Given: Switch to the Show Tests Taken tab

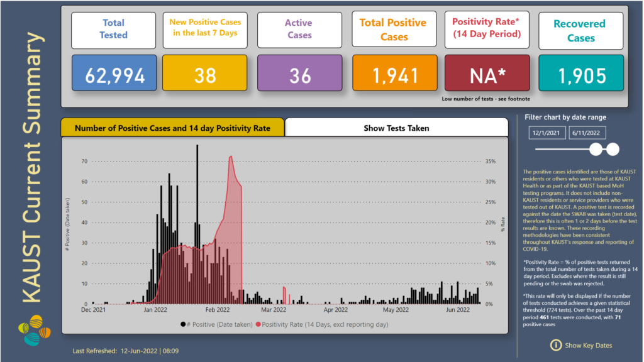Looking at the screenshot, I should (x=396, y=128).
